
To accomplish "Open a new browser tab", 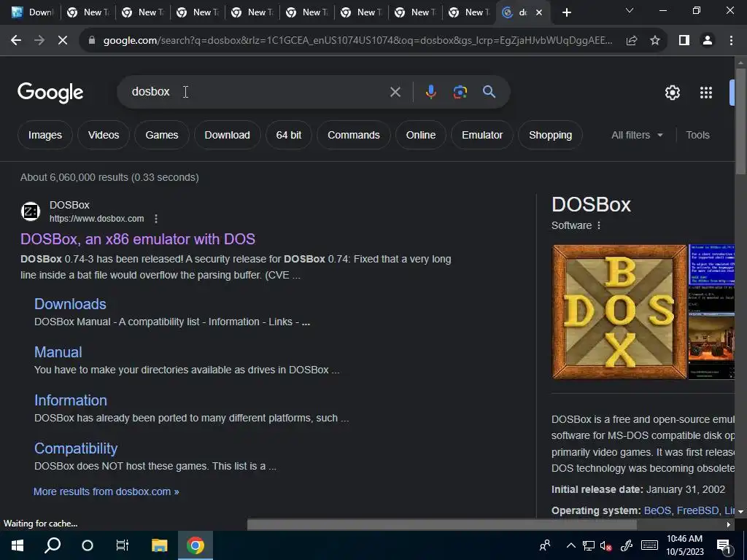I will click(x=566, y=13).
